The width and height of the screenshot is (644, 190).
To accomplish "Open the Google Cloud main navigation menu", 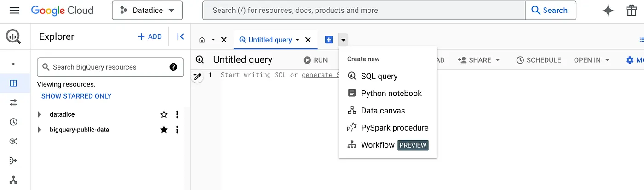I will pos(14,10).
